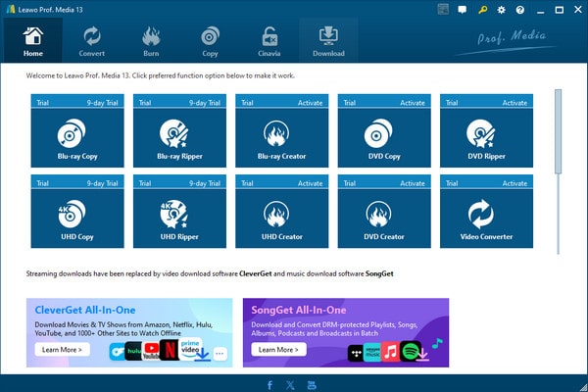The width and height of the screenshot is (588, 392).
Task: Open the help question mark icon
Action: click(x=520, y=10)
